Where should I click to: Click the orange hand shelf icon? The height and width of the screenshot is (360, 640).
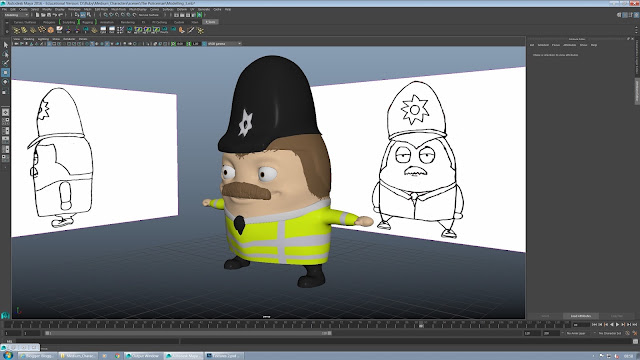[x=182, y=30]
